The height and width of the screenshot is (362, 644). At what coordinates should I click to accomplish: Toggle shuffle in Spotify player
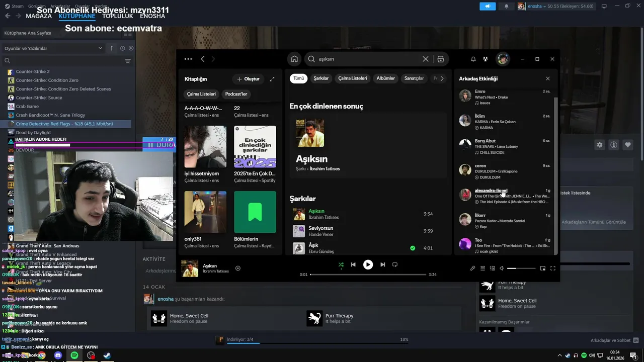[341, 264]
